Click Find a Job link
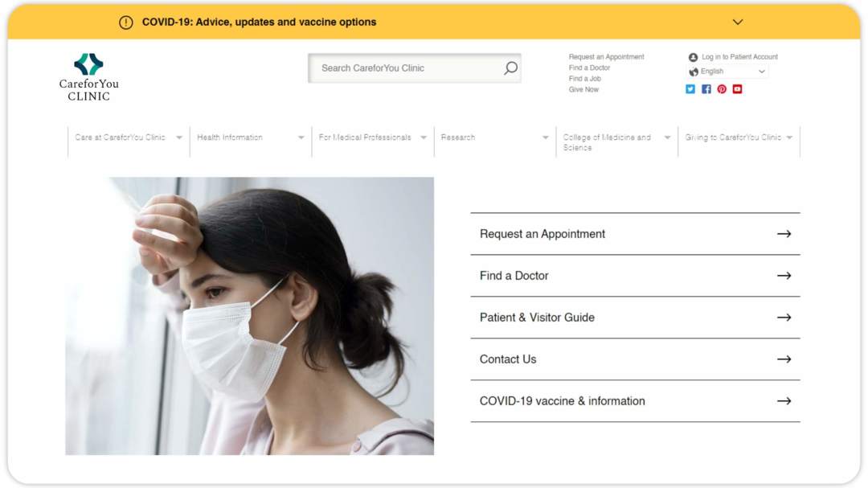 584,79
